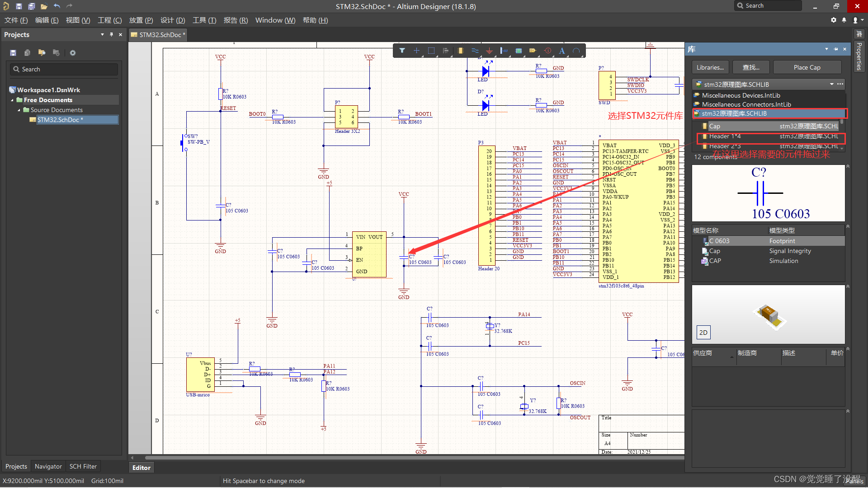868x488 pixels.
Task: Click the Place Port D1 icon
Action: tap(533, 51)
